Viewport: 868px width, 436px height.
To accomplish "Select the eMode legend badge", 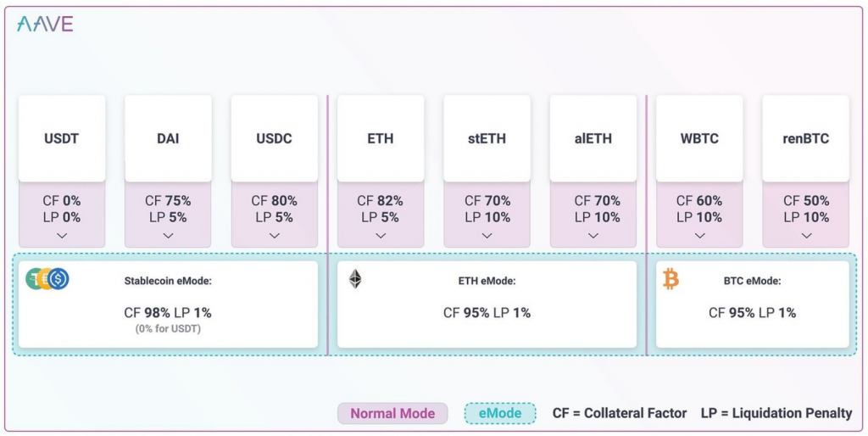I will (500, 413).
